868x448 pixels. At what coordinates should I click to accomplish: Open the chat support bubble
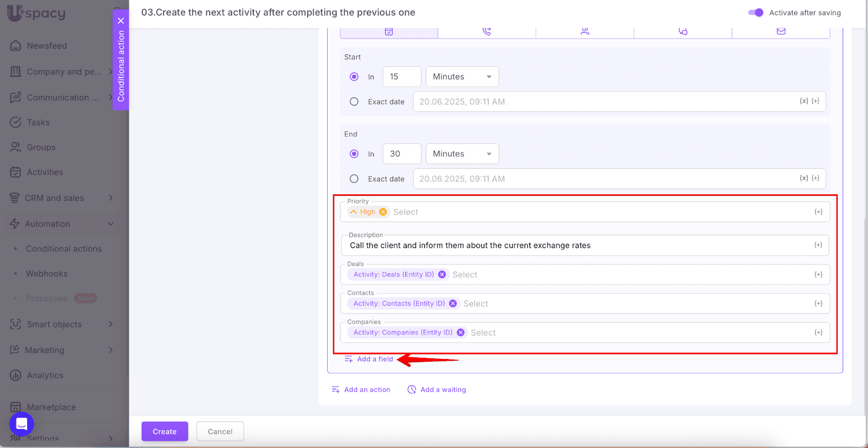coord(22,424)
